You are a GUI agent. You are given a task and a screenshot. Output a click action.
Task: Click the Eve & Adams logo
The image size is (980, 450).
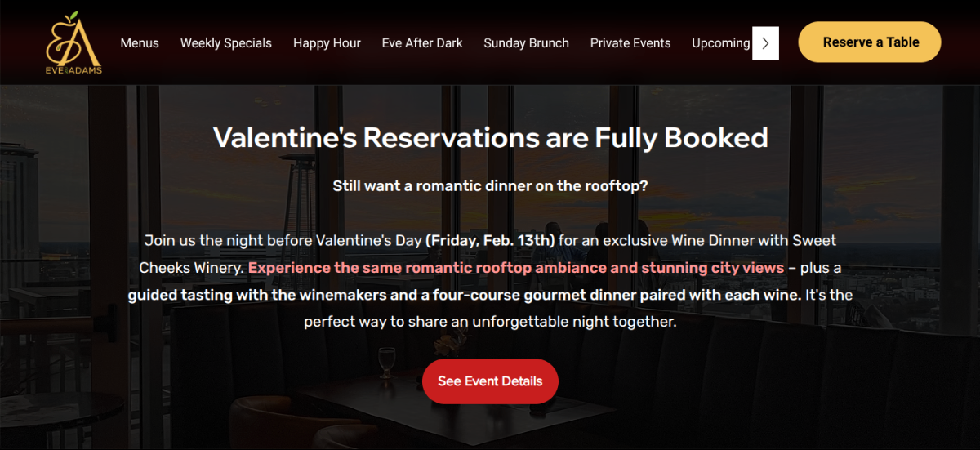[73, 42]
